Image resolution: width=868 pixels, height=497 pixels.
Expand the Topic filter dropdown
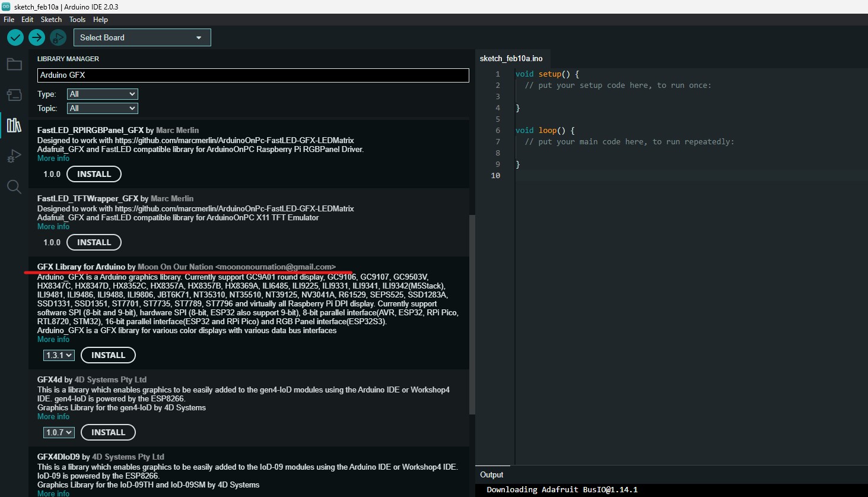(x=102, y=108)
